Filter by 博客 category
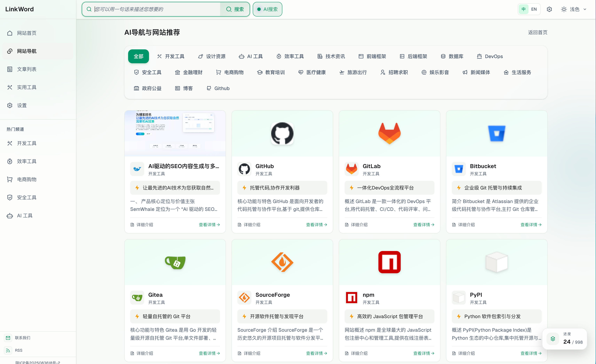 pyautogui.click(x=184, y=88)
